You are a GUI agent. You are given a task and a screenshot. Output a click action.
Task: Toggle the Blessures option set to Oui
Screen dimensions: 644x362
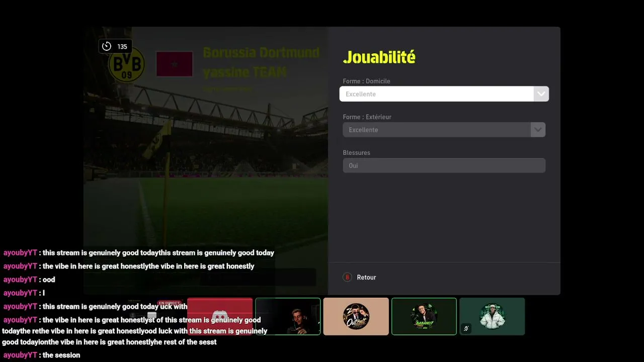(444, 165)
